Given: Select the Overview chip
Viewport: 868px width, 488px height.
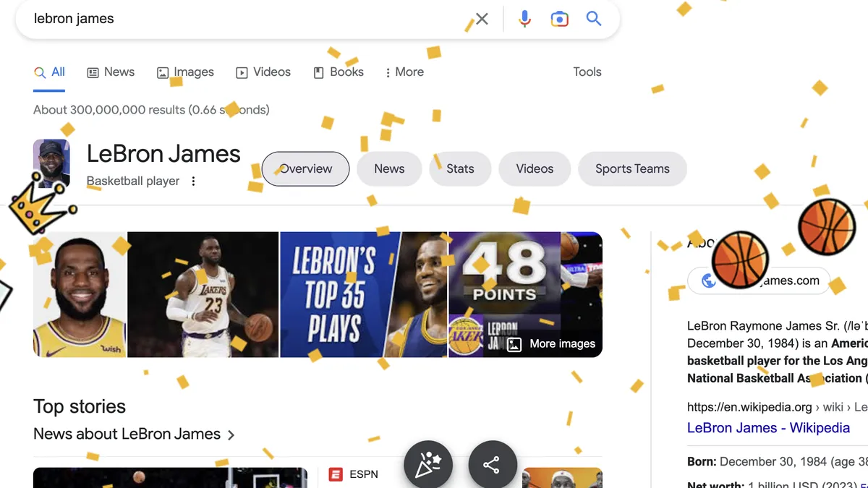Looking at the screenshot, I should click(305, 169).
